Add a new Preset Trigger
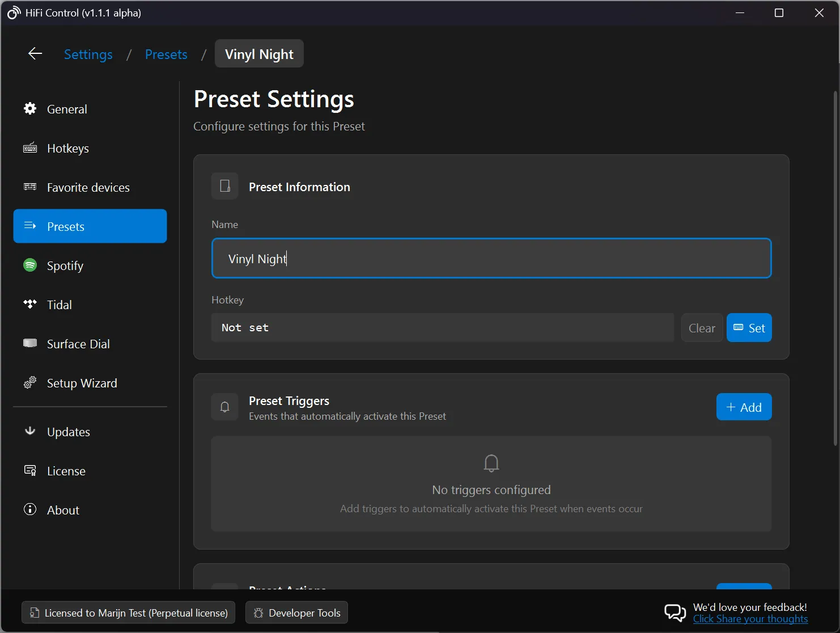This screenshot has width=840, height=633. pos(744,407)
